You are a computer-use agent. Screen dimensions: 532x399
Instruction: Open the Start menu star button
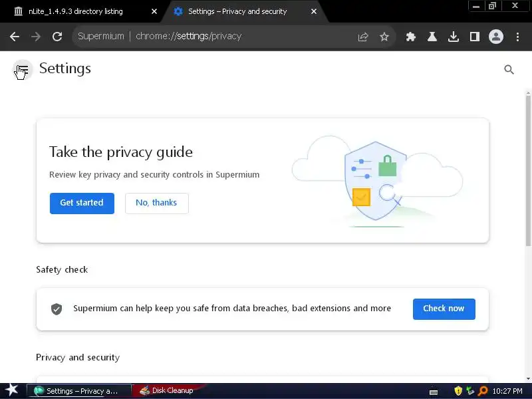coord(11,390)
